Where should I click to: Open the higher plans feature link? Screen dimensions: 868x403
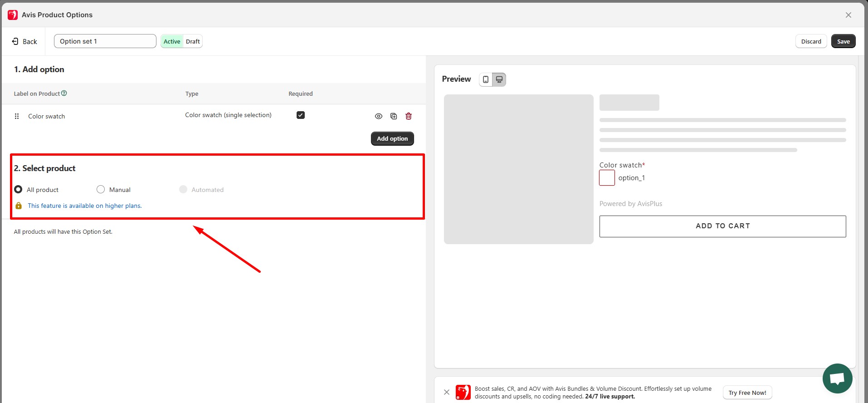point(85,206)
